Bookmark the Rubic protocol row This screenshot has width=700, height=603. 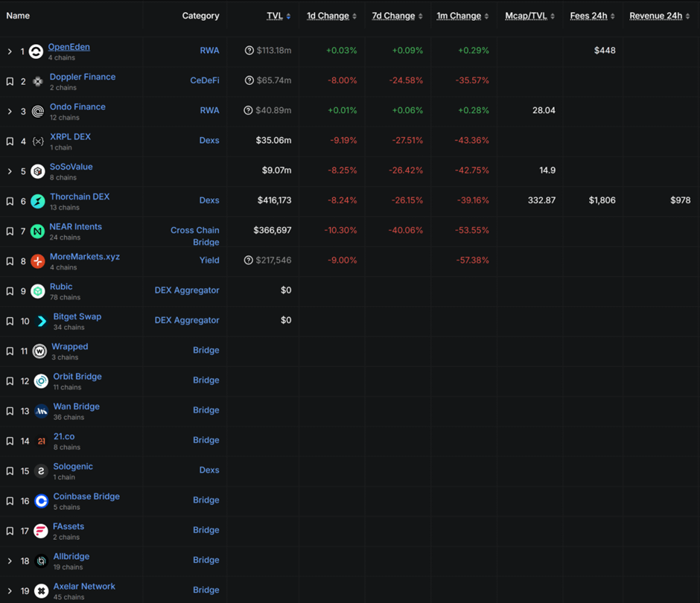point(10,291)
